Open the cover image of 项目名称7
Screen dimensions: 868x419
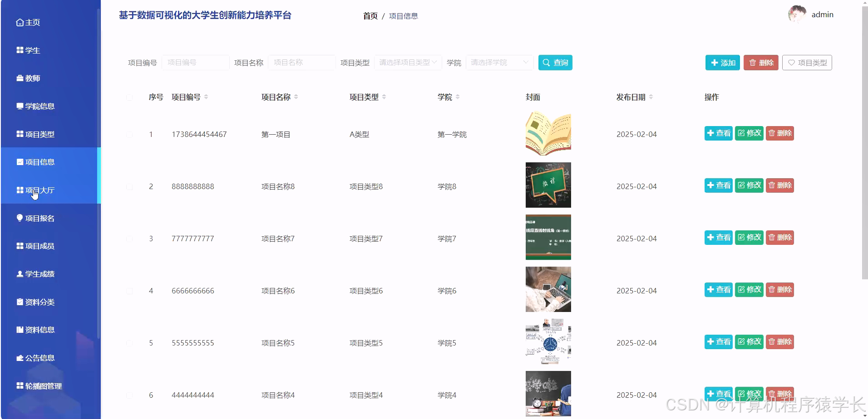click(x=548, y=237)
